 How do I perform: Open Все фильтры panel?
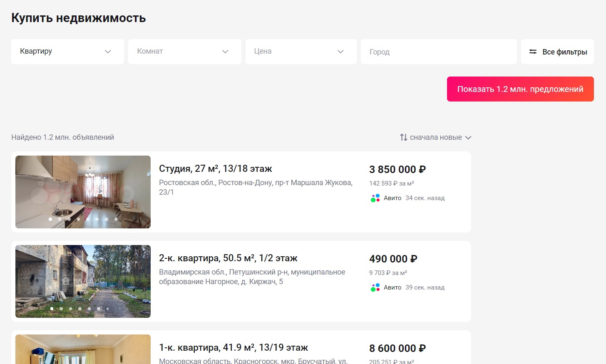click(557, 52)
